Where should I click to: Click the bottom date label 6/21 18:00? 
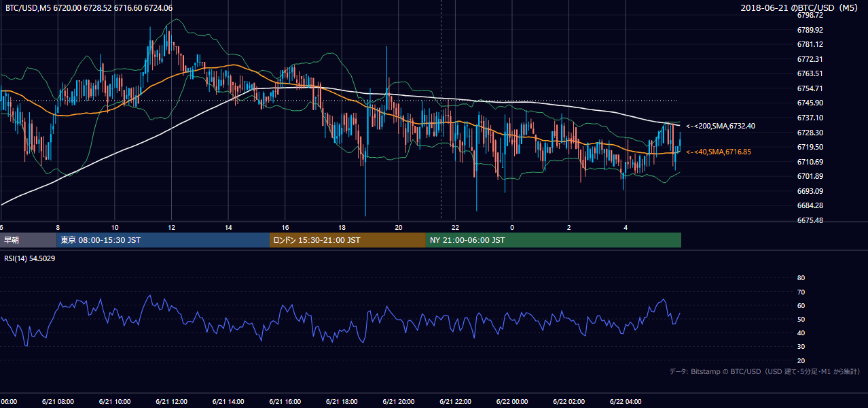(x=342, y=402)
